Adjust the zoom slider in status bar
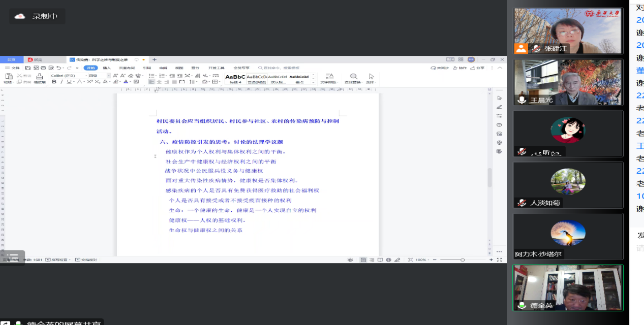The image size is (644, 325). coord(462,259)
